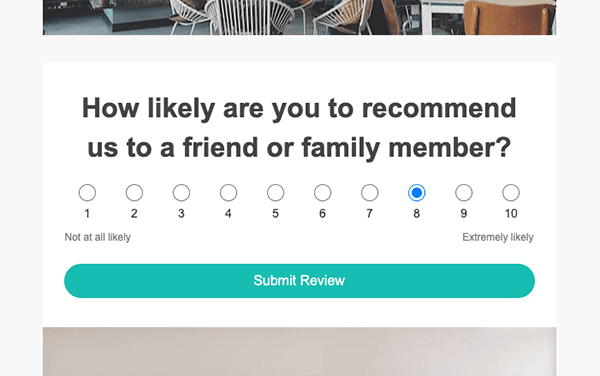Select rating 10 radio button
600x376 pixels.
click(511, 193)
